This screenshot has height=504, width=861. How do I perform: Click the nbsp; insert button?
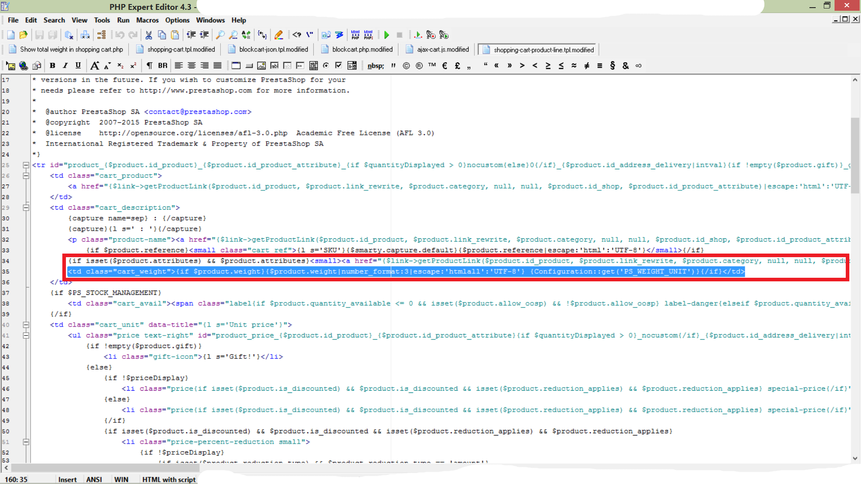pos(375,66)
